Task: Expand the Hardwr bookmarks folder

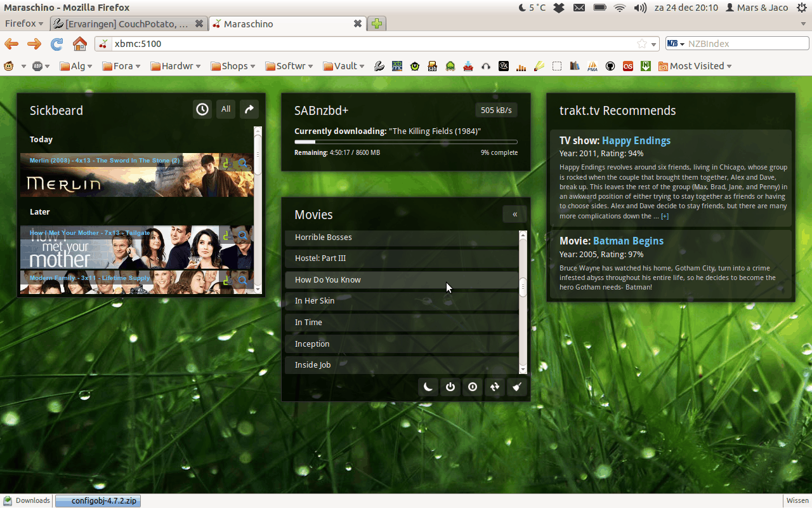Action: pyautogui.click(x=176, y=66)
